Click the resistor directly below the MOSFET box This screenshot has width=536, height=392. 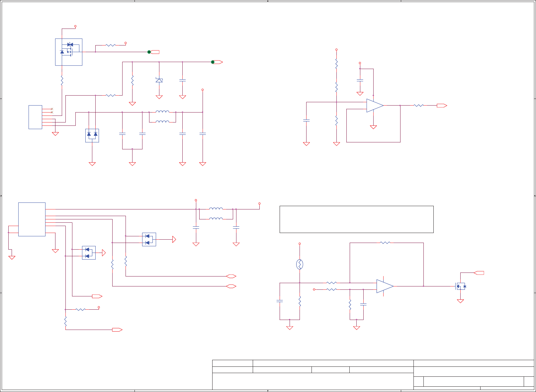62,80
